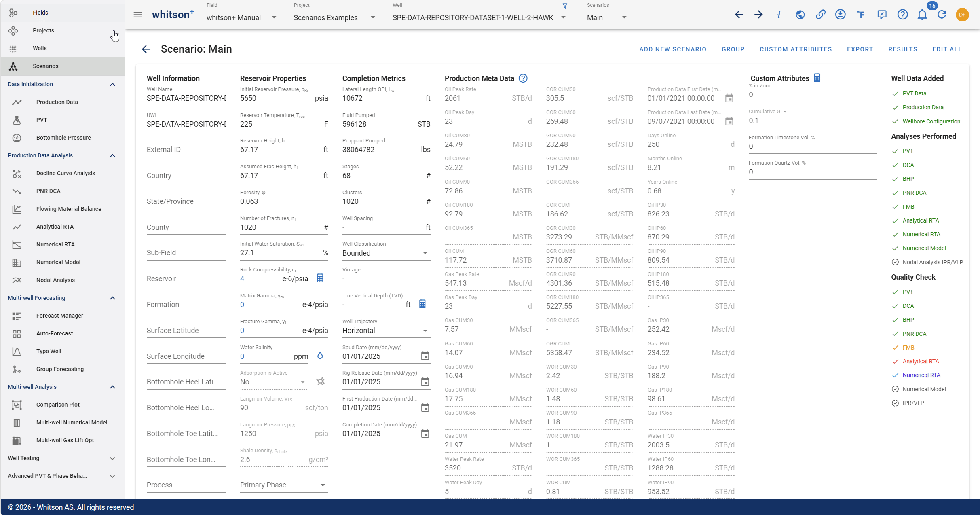Click Analytical RTA under Quality Check

(x=921, y=361)
